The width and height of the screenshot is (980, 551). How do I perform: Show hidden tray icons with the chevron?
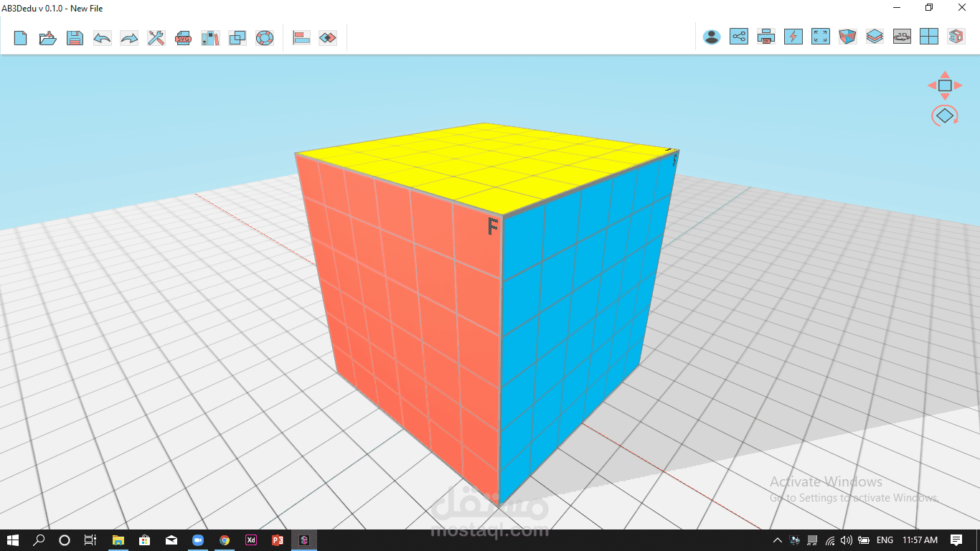coord(778,540)
